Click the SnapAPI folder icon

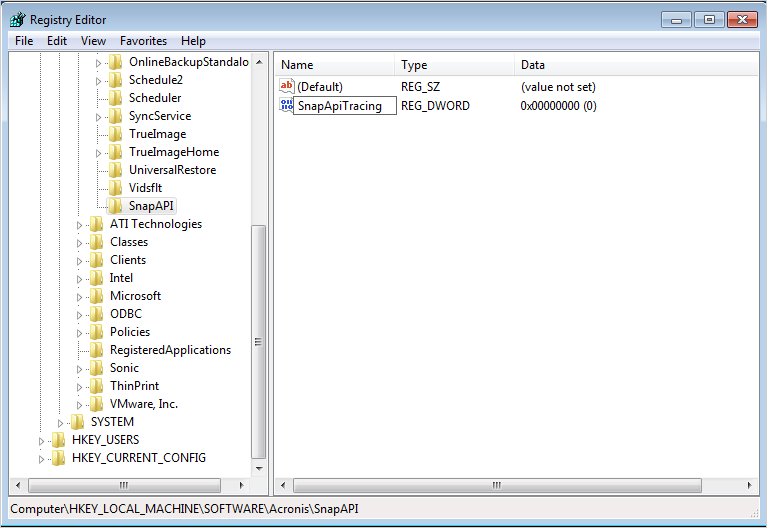[x=116, y=206]
